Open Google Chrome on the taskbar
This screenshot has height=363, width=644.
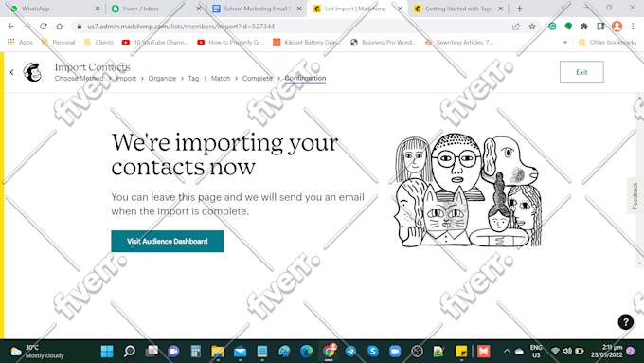[x=329, y=351]
